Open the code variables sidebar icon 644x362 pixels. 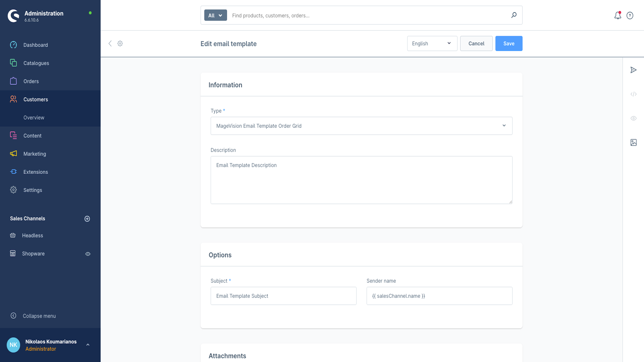(633, 94)
